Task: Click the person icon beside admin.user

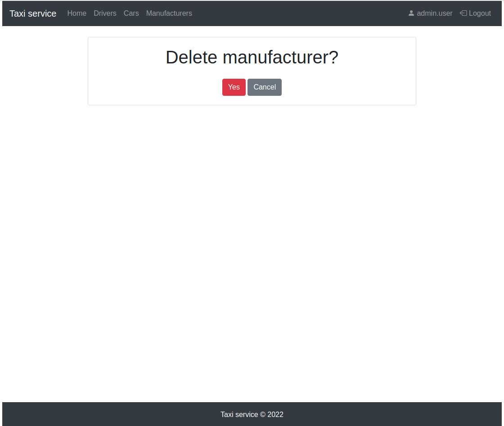Action: coord(411,13)
